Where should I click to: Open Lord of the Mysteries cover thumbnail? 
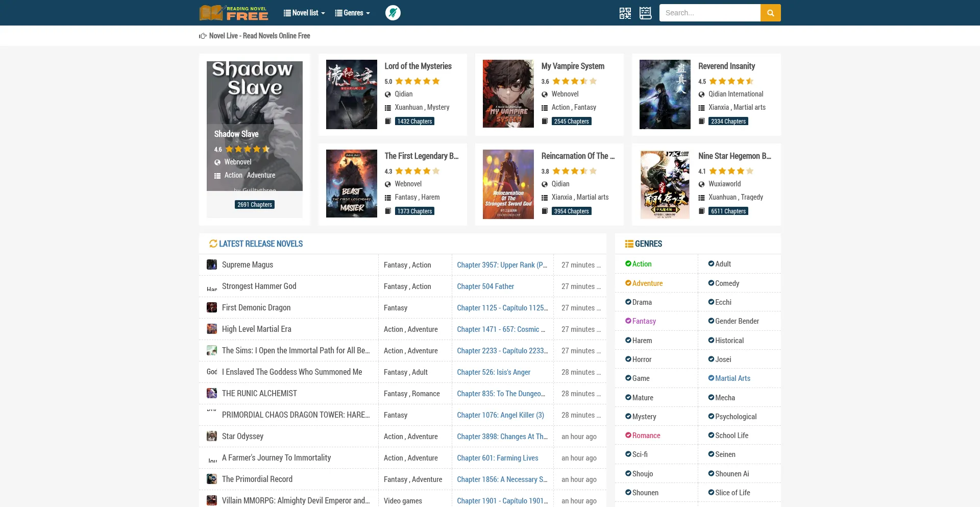click(351, 94)
